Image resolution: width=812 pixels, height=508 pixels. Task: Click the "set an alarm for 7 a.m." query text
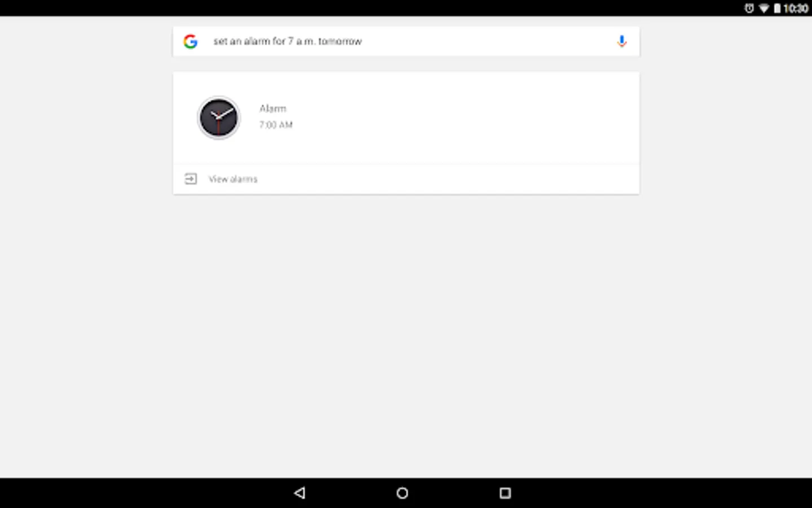pos(264,41)
